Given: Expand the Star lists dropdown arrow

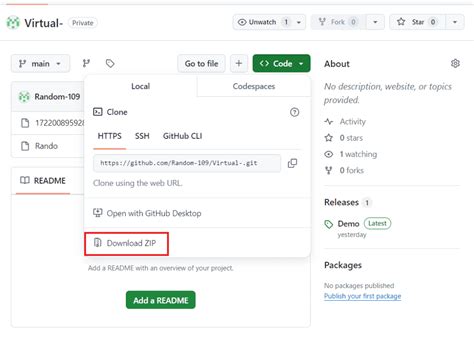Looking at the screenshot, I should [455, 22].
